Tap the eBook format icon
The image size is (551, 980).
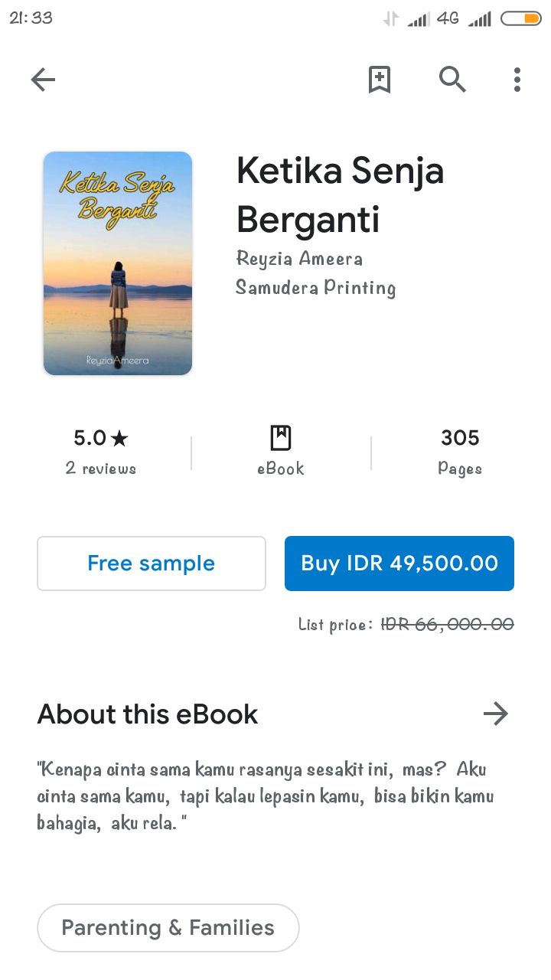[281, 439]
